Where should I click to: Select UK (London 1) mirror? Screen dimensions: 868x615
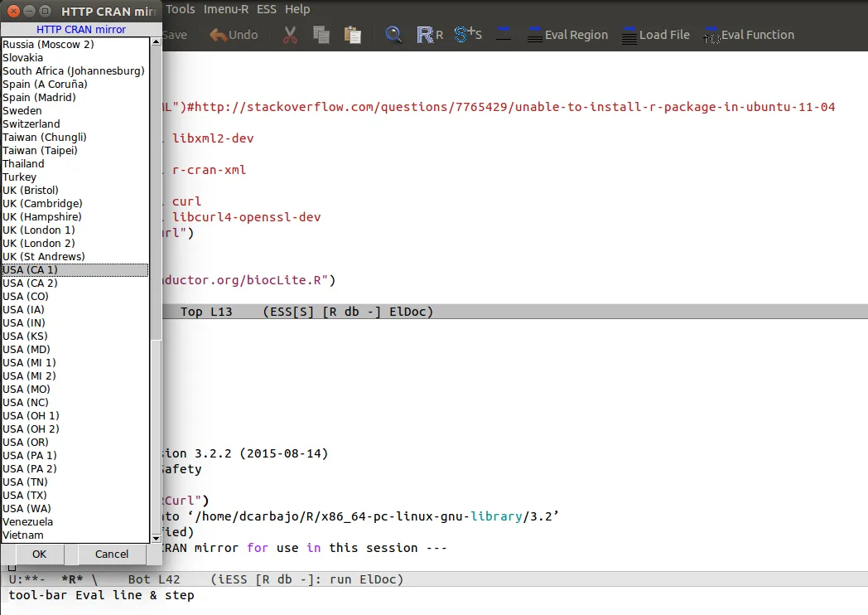pyautogui.click(x=75, y=230)
